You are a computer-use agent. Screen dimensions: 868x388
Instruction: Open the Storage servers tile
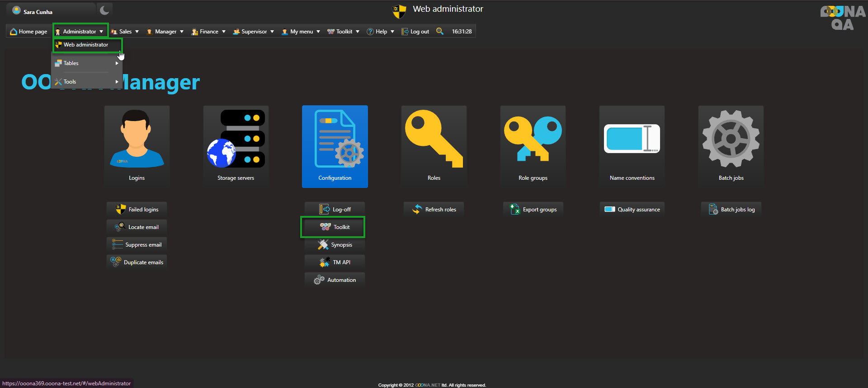[x=236, y=146]
